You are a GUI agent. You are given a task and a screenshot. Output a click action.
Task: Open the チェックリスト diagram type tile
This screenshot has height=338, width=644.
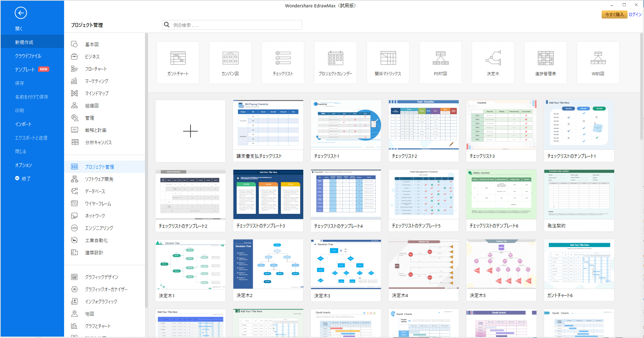pyautogui.click(x=283, y=63)
